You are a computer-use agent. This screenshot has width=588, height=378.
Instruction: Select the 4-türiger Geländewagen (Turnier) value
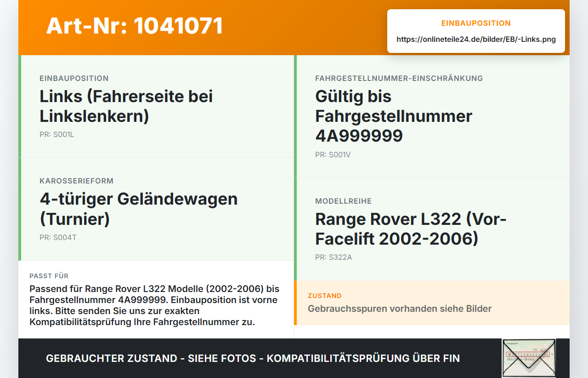coord(139,209)
